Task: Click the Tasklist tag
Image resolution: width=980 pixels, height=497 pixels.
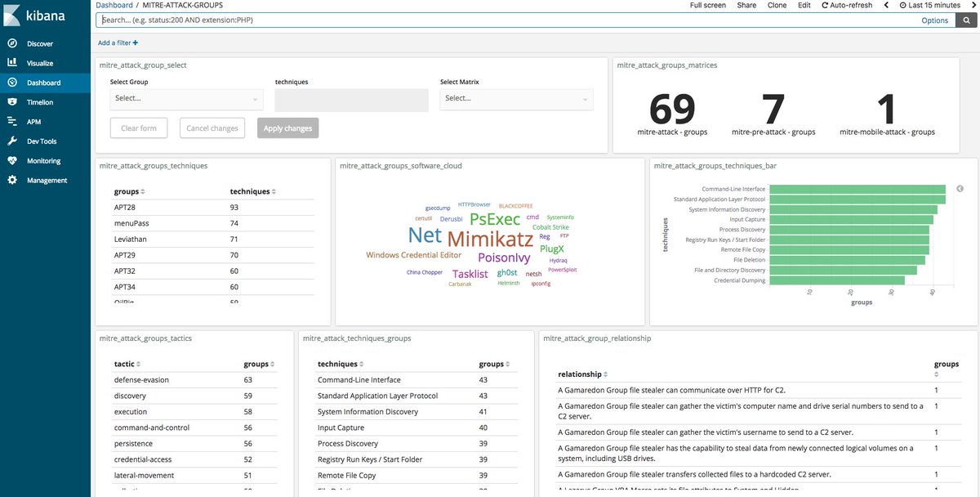Action: click(470, 274)
